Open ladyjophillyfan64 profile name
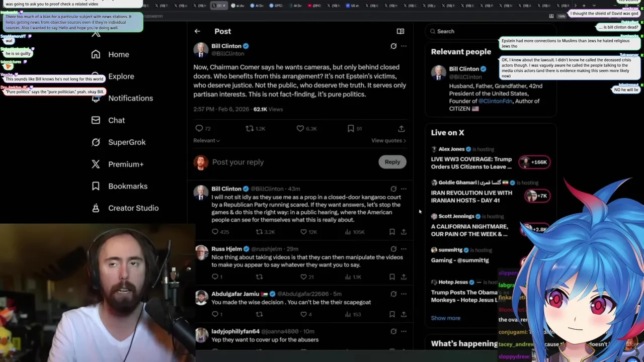Viewport: 644px width, 362px height. 235,331
